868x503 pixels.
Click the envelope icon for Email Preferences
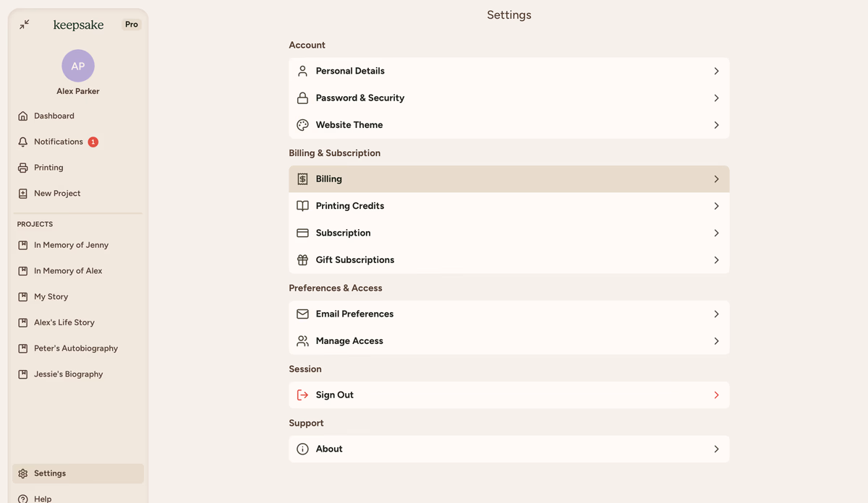(302, 314)
